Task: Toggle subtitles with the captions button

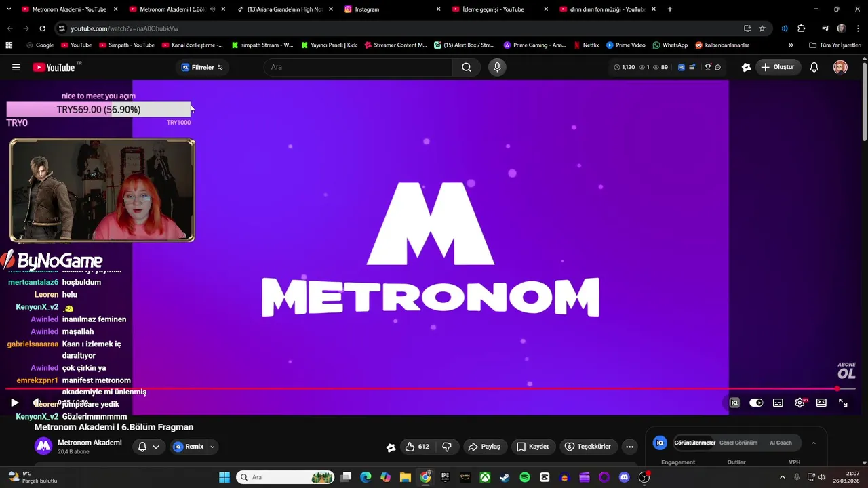Action: tap(778, 403)
